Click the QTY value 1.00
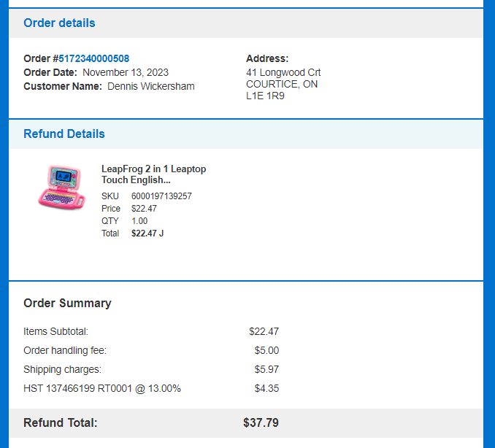Viewport: 495px width, 448px height. (x=139, y=221)
